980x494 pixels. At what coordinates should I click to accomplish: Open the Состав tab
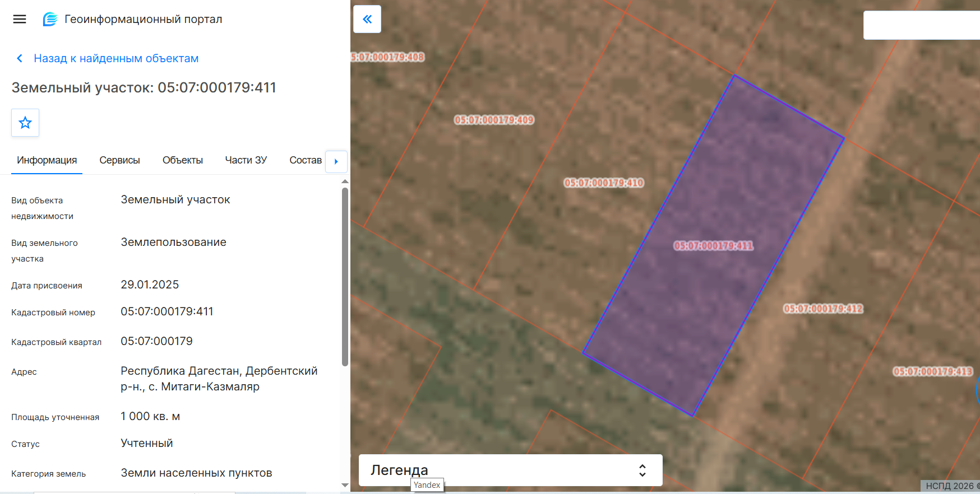point(306,160)
